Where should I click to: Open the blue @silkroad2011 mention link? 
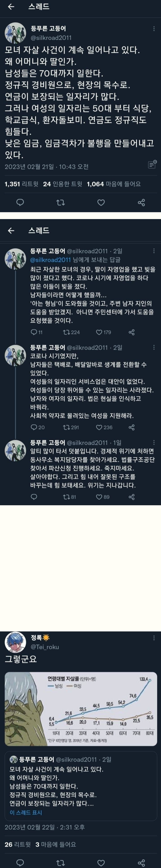click(x=51, y=260)
